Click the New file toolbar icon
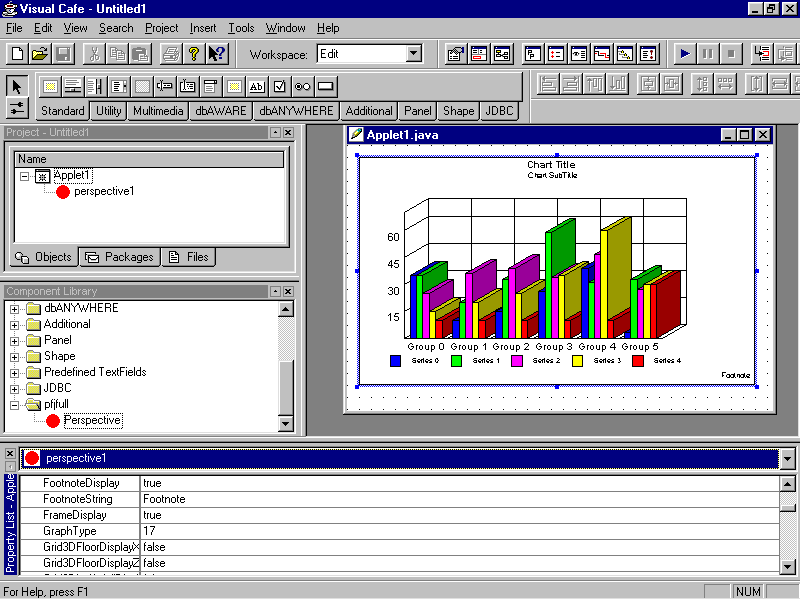The image size is (800, 600). (x=17, y=54)
